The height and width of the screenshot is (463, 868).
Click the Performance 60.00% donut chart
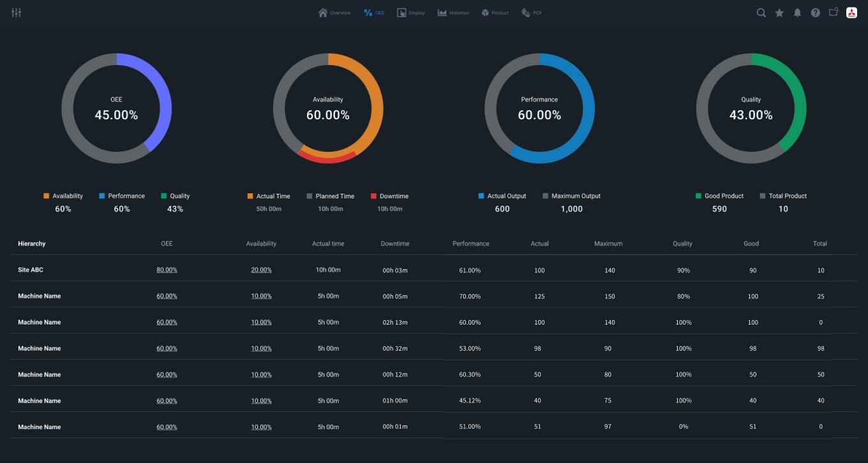(x=539, y=108)
